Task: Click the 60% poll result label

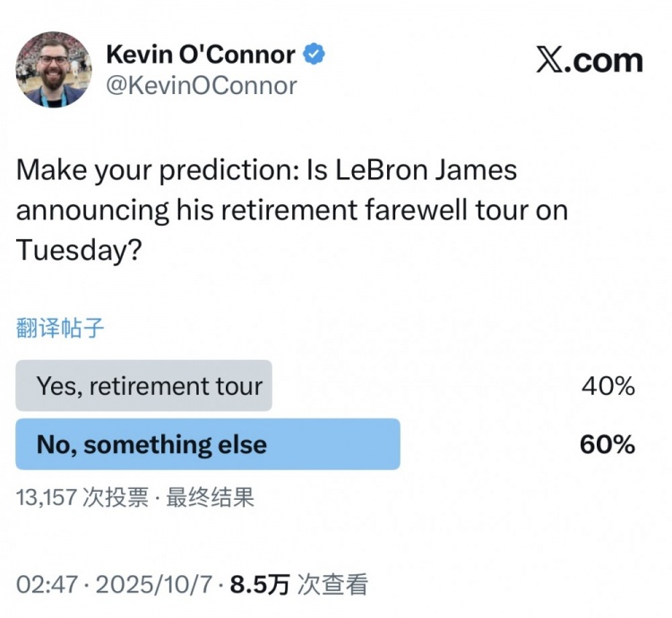Action: 607,444
